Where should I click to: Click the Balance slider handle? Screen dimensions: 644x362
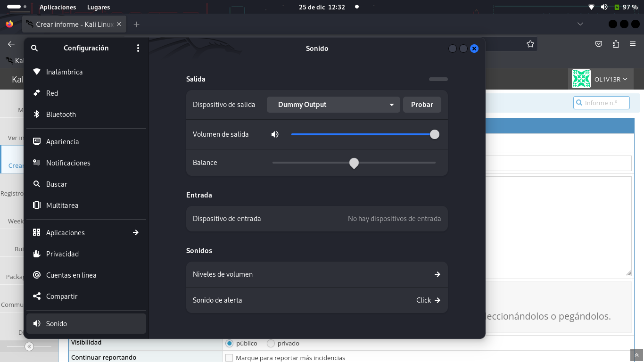pyautogui.click(x=354, y=163)
